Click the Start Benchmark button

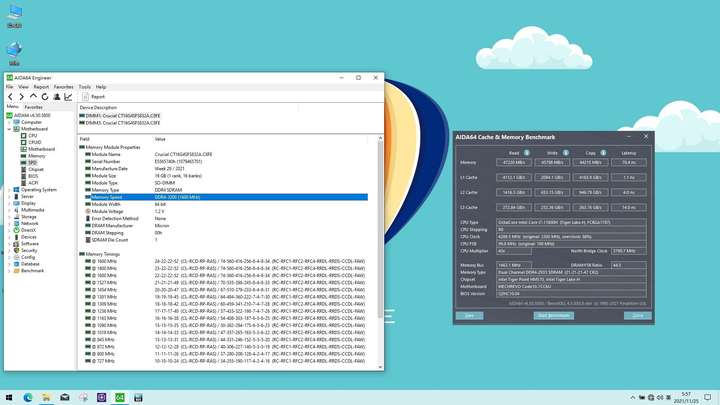[x=553, y=315]
